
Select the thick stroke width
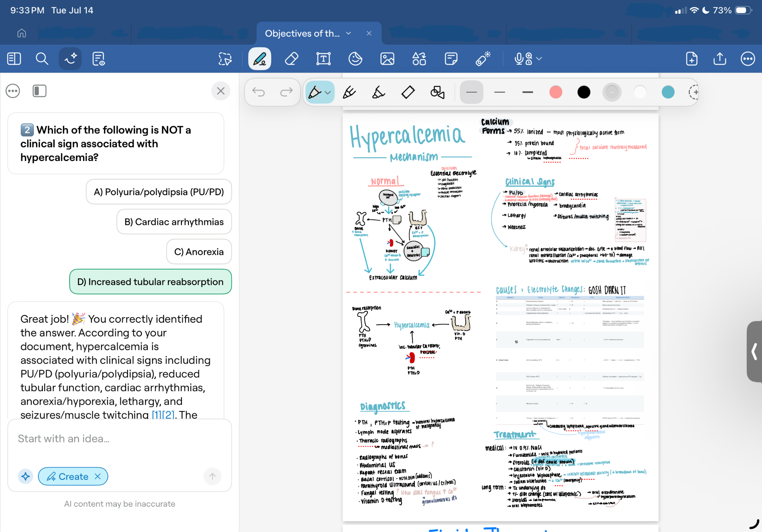tap(528, 92)
